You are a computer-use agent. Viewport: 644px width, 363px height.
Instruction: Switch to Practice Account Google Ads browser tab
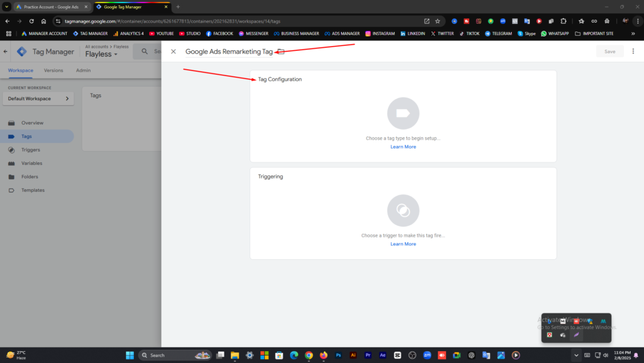(51, 7)
